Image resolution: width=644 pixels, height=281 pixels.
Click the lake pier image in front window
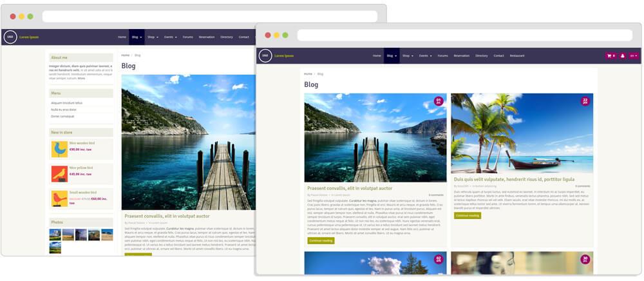[x=375, y=138]
